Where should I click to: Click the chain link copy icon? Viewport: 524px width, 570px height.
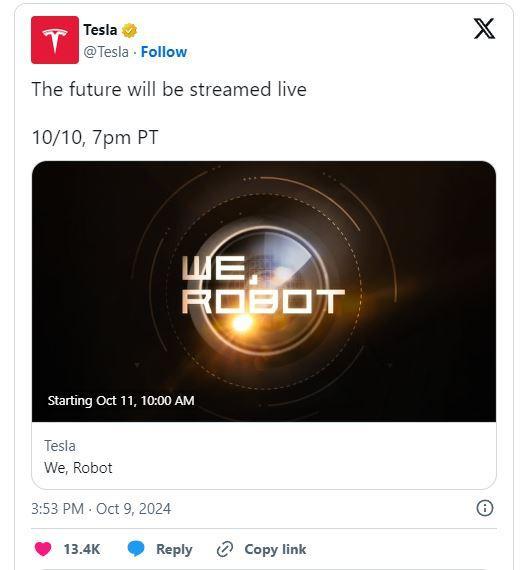click(x=225, y=549)
